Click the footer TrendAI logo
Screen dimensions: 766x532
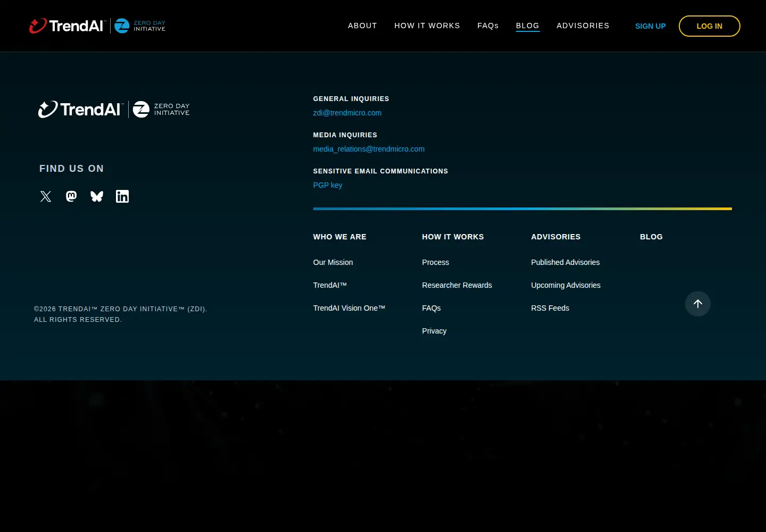[x=80, y=109]
